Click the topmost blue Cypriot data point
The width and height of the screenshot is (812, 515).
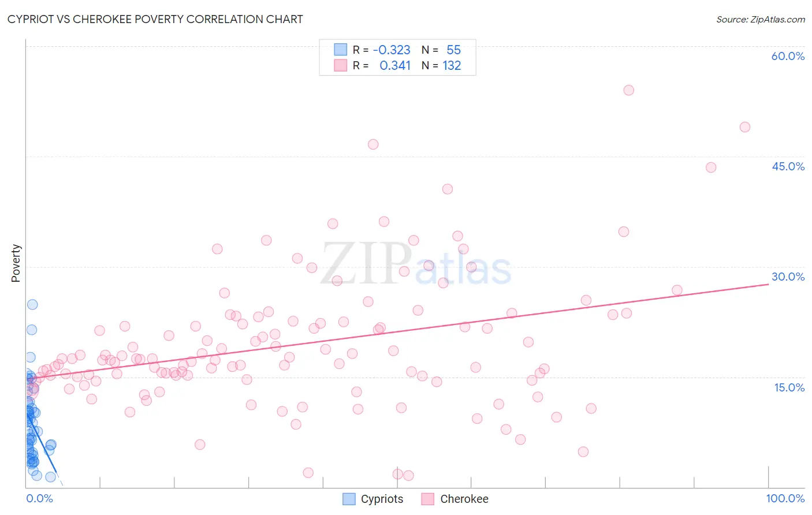pos(32,304)
